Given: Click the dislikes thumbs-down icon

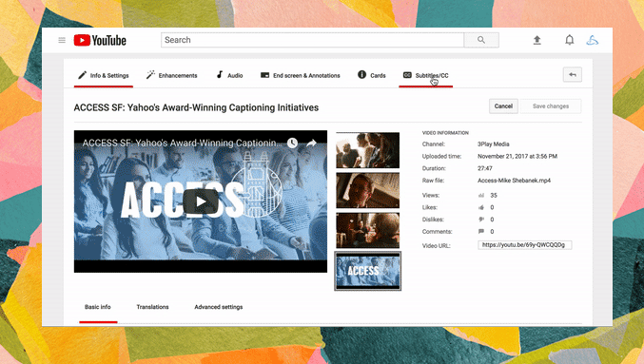Looking at the screenshot, I should (x=481, y=220).
